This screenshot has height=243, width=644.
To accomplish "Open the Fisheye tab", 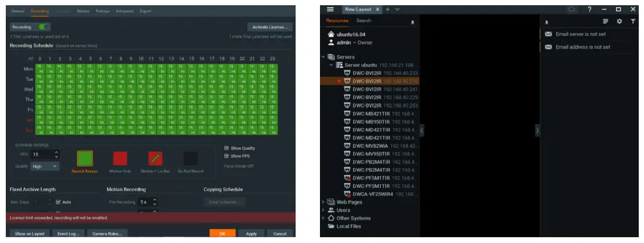I will click(103, 11).
